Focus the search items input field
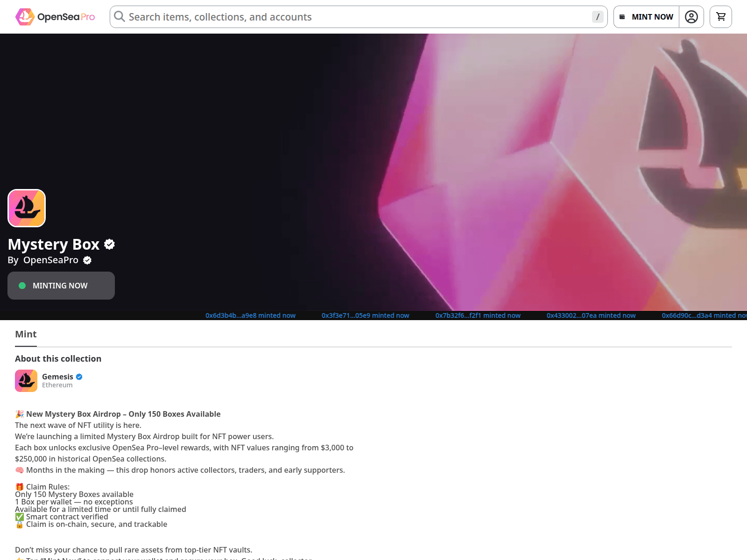The height and width of the screenshot is (560, 747). point(359,17)
